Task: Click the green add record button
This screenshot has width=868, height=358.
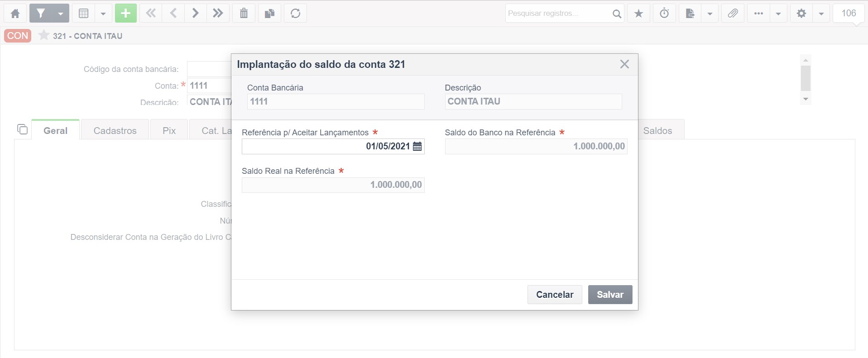Action: pos(125,14)
